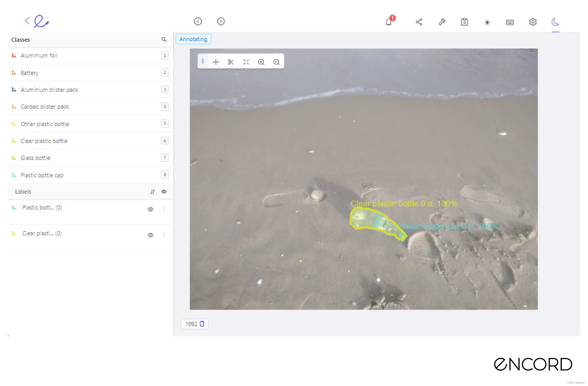Viewport: 588px width, 386px height.
Task: Hide the Plastic bott... label visibility
Action: [x=151, y=209]
